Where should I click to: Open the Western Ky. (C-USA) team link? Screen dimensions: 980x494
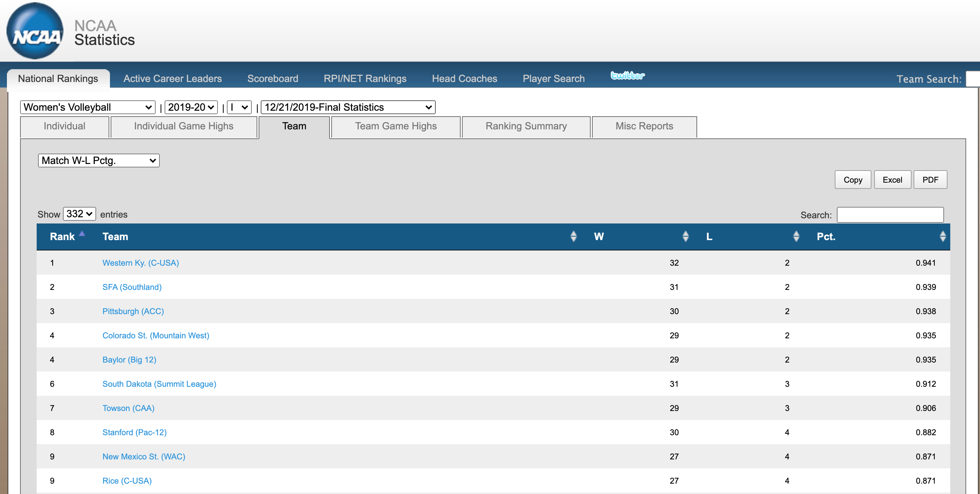pos(140,263)
